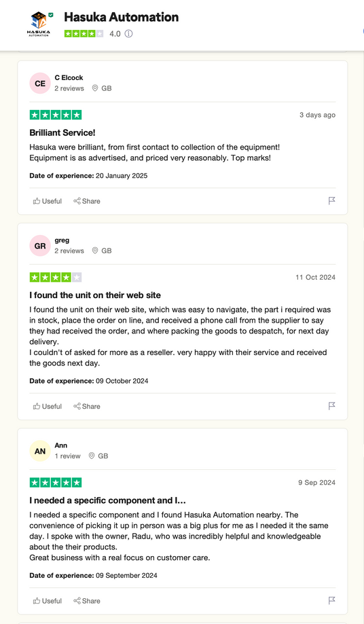The width and height of the screenshot is (364, 624).
Task: Flag greg's four-star review
Action: 332,406
